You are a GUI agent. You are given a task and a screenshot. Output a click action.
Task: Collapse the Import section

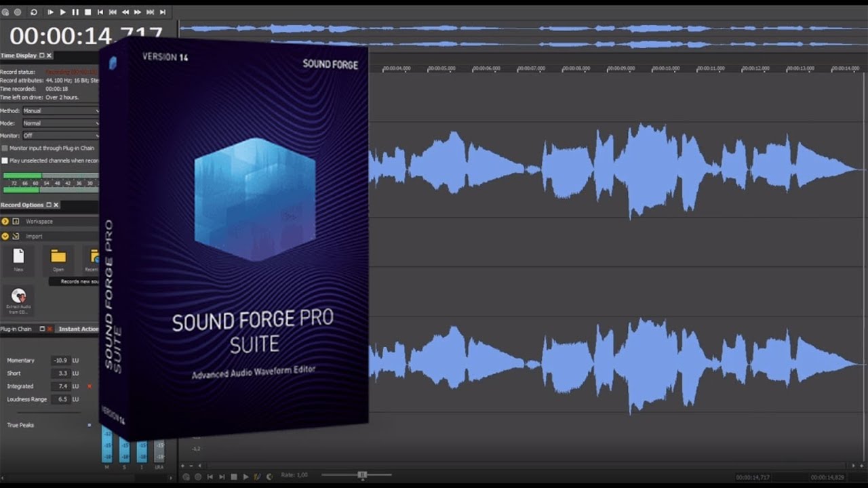(5, 237)
